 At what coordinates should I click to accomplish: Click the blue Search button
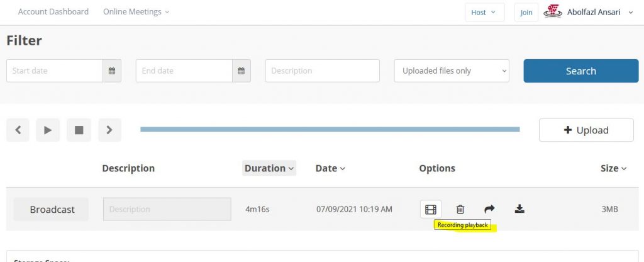580,71
